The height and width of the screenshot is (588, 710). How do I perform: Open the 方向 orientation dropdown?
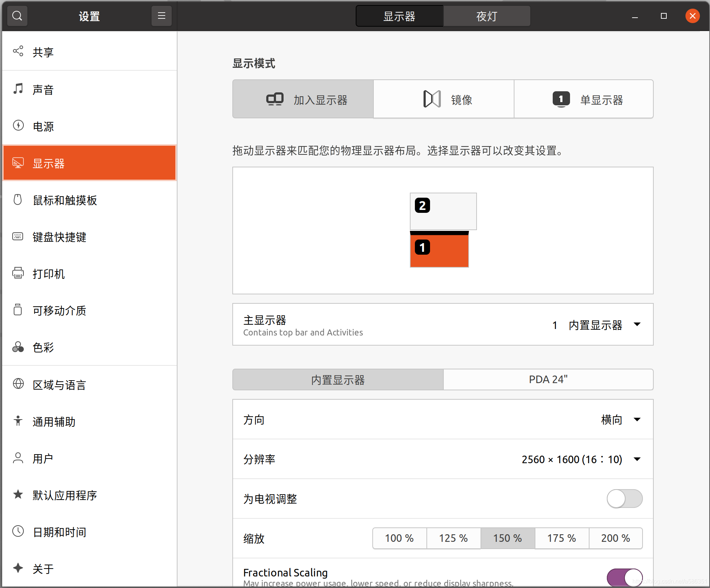tap(621, 420)
